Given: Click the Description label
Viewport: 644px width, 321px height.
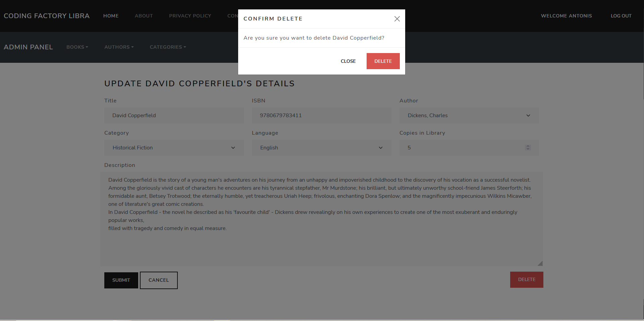Looking at the screenshot, I should (x=120, y=165).
